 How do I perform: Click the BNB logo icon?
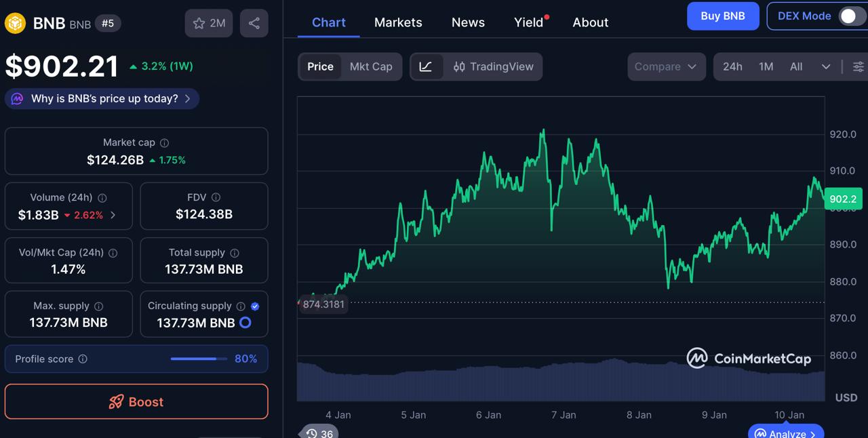tap(14, 22)
